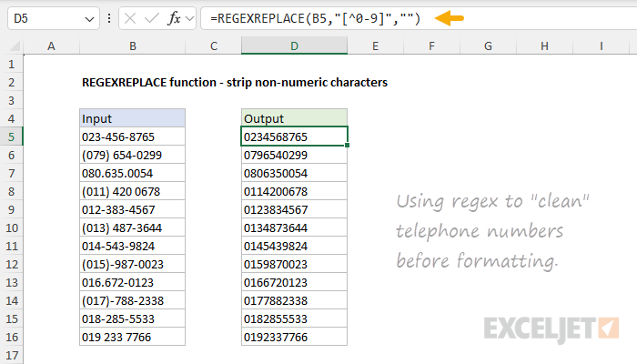Select row 2 header
637x364 pixels.
[x=11, y=83]
